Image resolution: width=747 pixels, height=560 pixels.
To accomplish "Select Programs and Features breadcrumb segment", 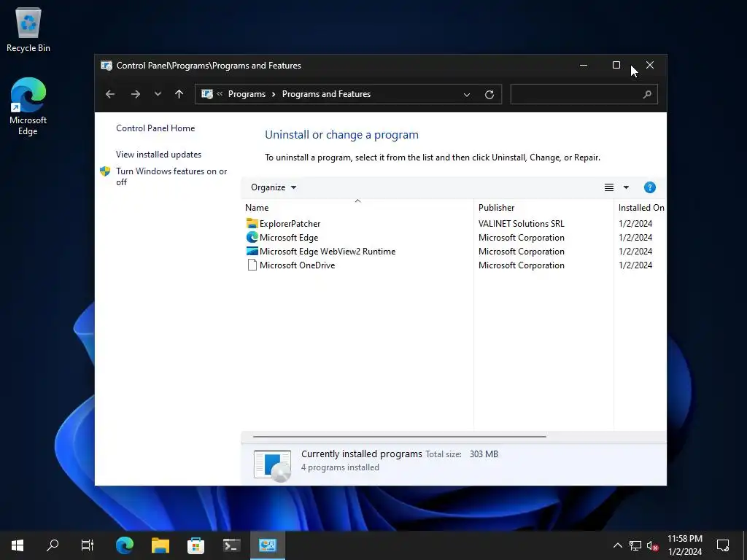I will coord(326,94).
